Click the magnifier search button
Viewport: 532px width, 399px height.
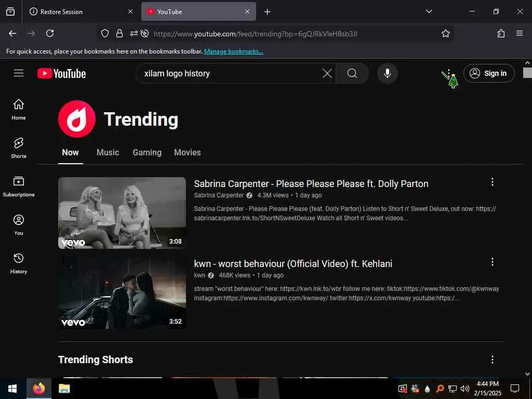(x=352, y=73)
